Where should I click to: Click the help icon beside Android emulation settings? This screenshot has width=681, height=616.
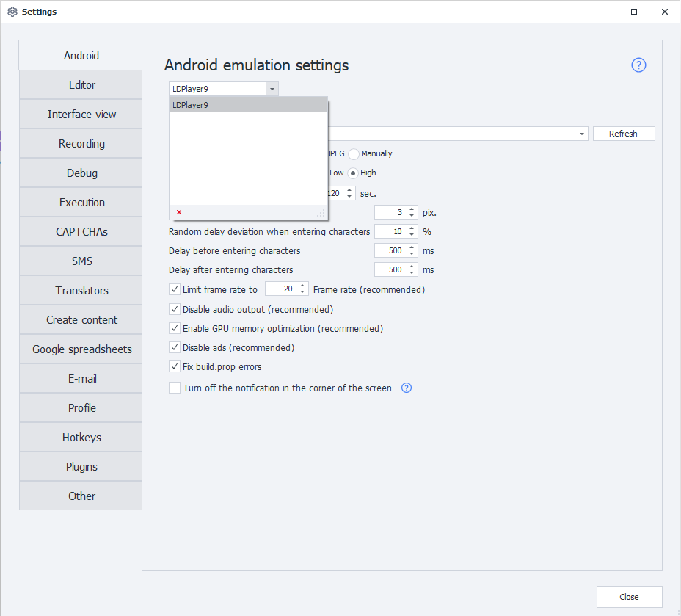pyautogui.click(x=638, y=65)
